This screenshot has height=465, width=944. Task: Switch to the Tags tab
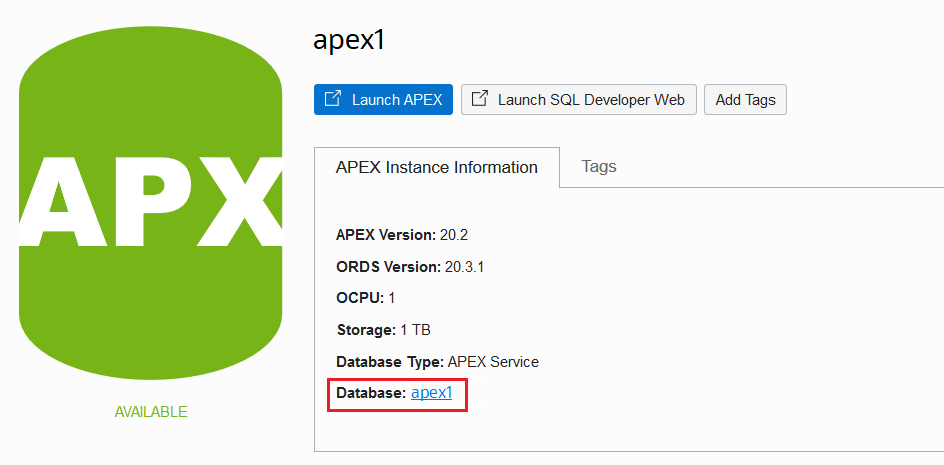[x=599, y=166]
